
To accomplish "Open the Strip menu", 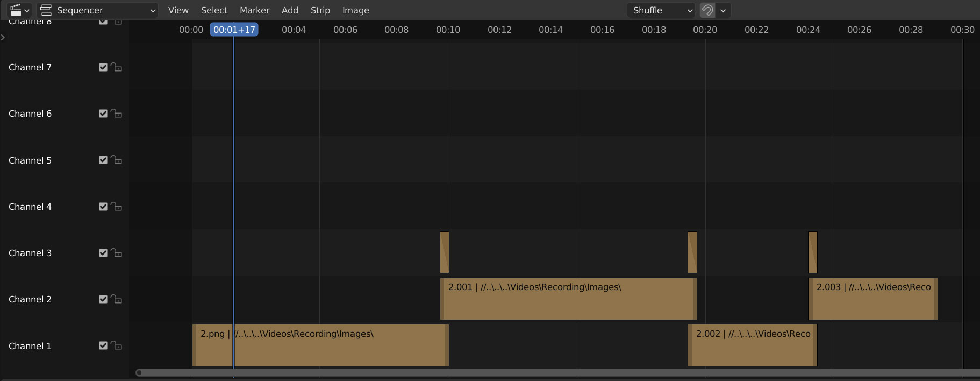I will pos(320,10).
